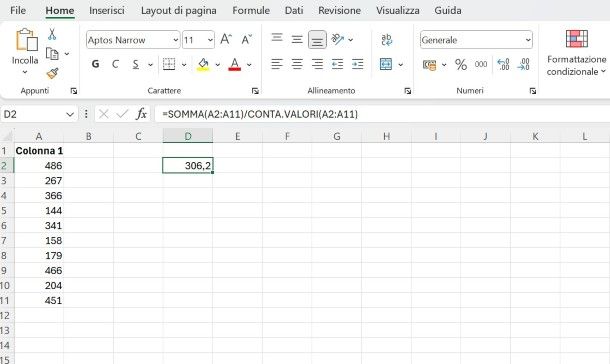This screenshot has height=364, width=610.
Task: Click the Cut scissors icon
Action: (52, 34)
